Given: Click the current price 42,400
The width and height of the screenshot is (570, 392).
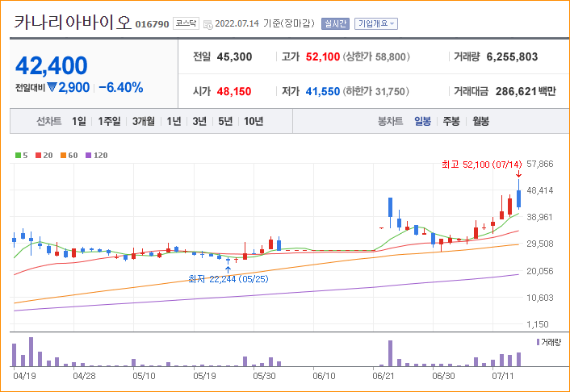Looking at the screenshot, I should point(51,65).
